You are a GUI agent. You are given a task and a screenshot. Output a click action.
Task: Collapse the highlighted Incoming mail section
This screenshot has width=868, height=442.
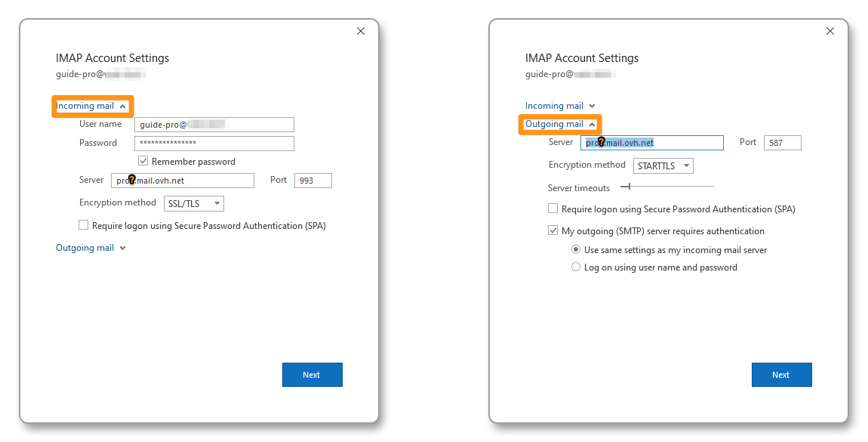pyautogui.click(x=91, y=107)
